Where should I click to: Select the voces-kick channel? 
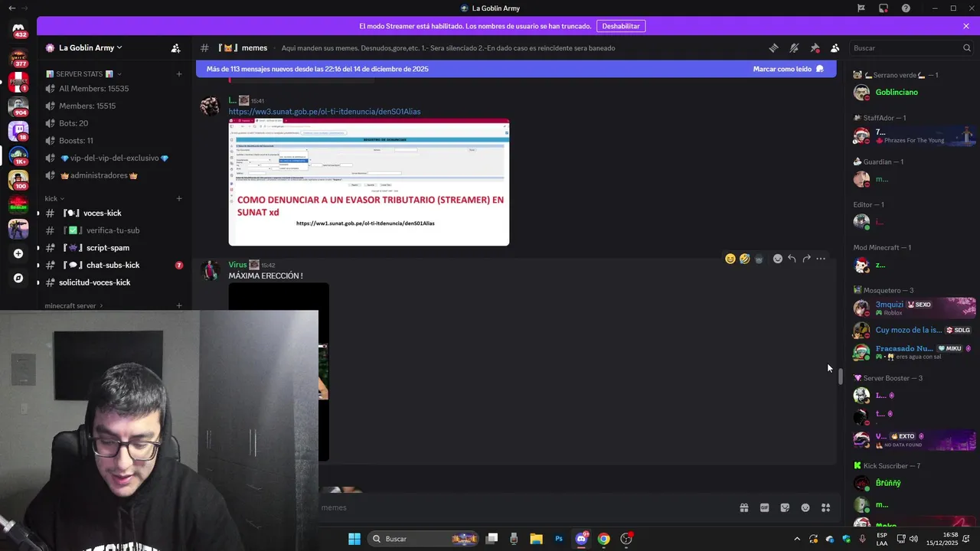(113, 213)
